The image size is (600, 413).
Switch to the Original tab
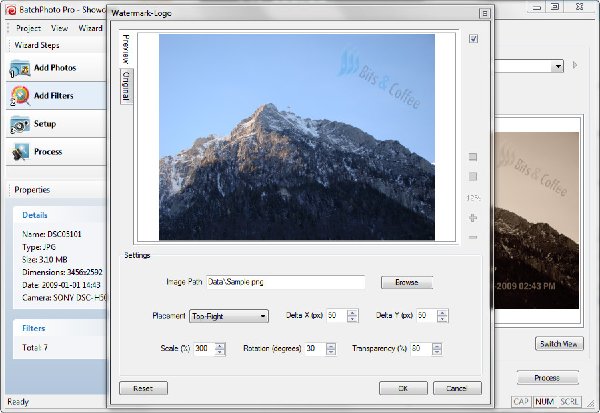(x=126, y=86)
